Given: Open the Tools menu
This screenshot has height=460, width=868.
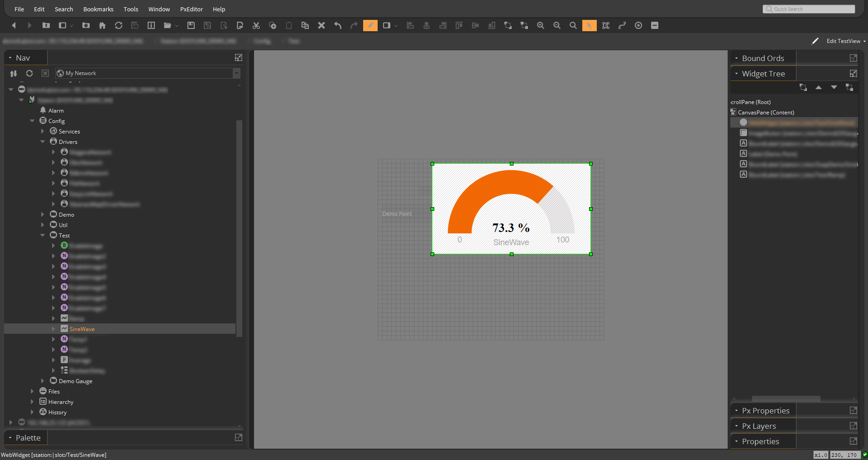Looking at the screenshot, I should tap(131, 9).
